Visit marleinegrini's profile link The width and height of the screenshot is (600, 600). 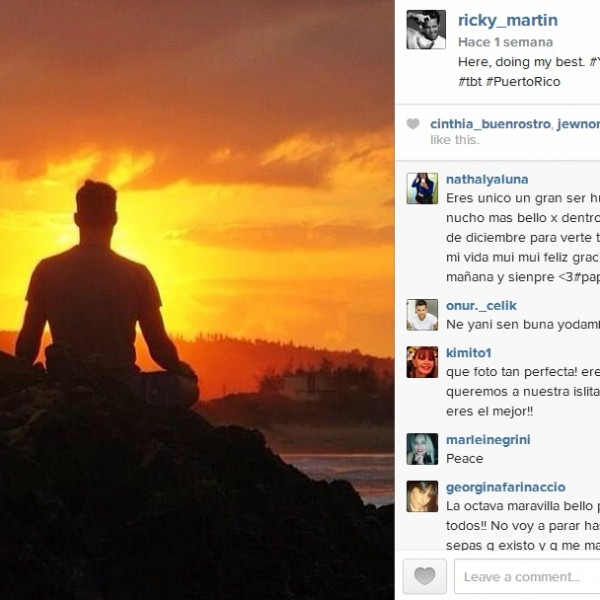pos(488,440)
